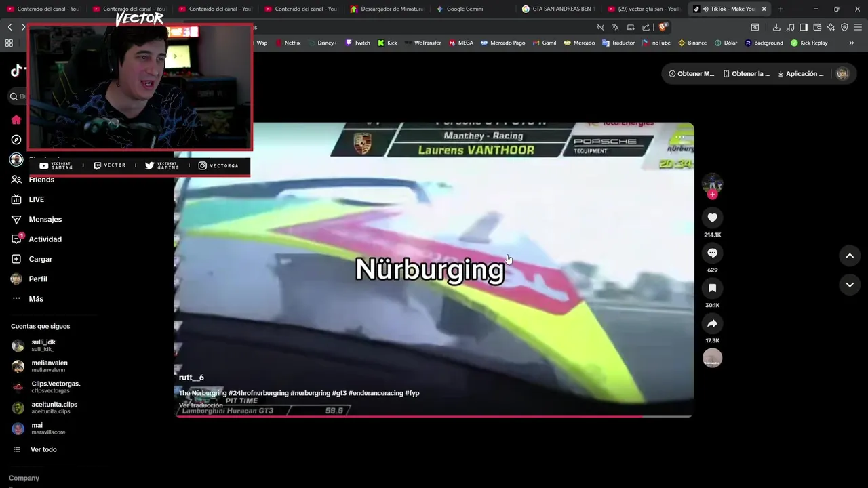The image size is (868, 488).
Task: Open the browser hamburger main menu
Action: (858, 27)
